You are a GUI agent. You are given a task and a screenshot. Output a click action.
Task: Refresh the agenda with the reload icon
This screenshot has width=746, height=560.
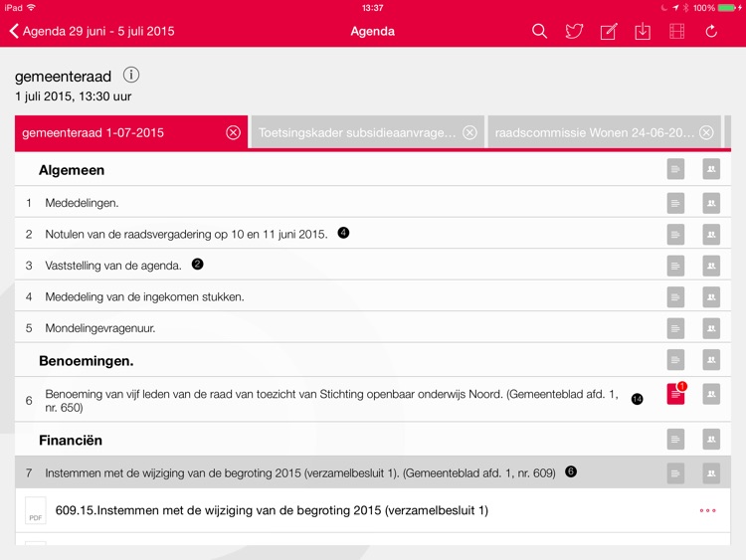[x=711, y=31]
